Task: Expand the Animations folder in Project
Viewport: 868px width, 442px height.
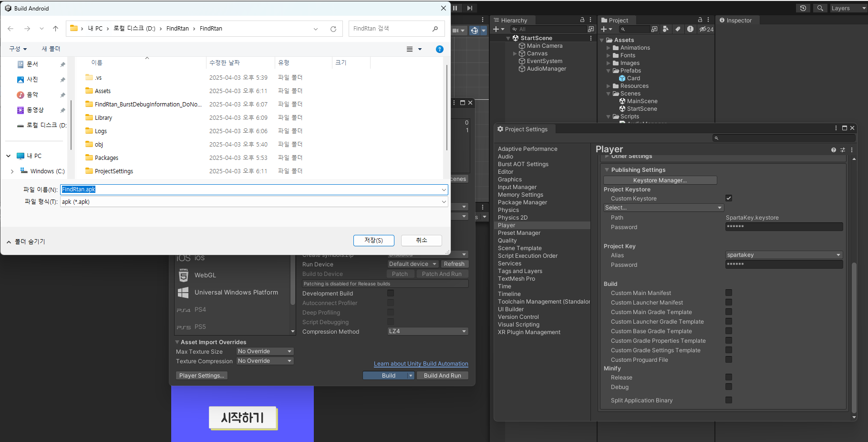Action: pos(609,48)
